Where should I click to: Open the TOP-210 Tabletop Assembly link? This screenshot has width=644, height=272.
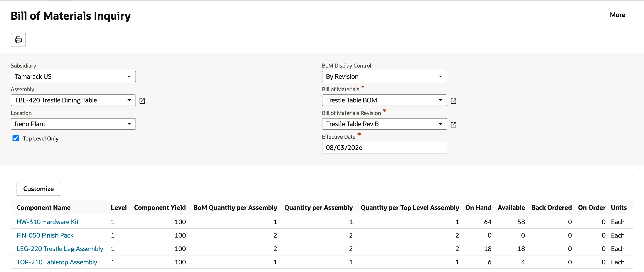tap(57, 262)
